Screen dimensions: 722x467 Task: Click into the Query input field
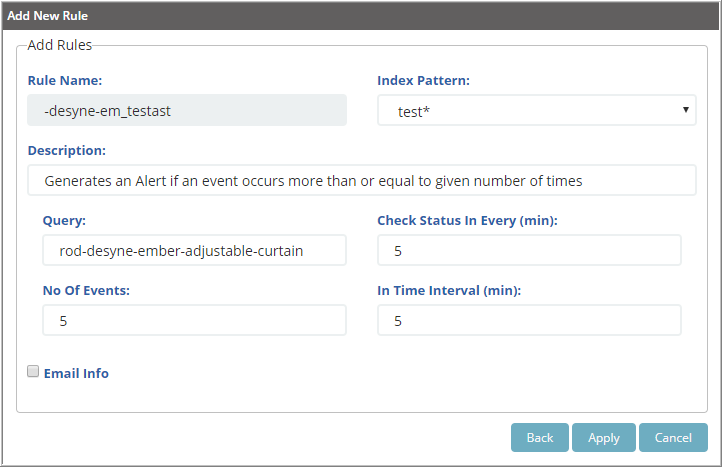pos(194,250)
